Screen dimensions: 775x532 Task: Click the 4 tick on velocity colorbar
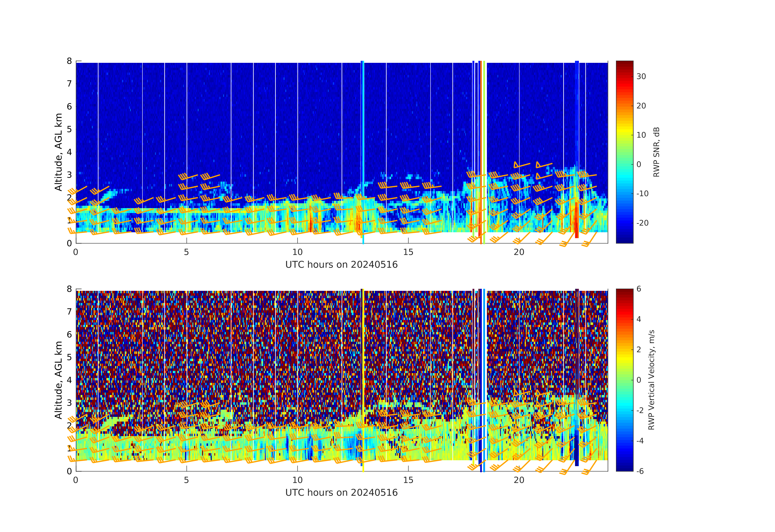coord(639,319)
